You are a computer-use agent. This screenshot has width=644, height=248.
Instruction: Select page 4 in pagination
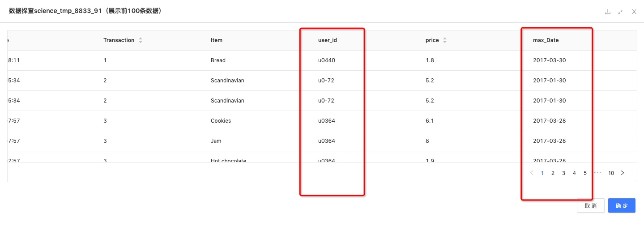pos(574,173)
